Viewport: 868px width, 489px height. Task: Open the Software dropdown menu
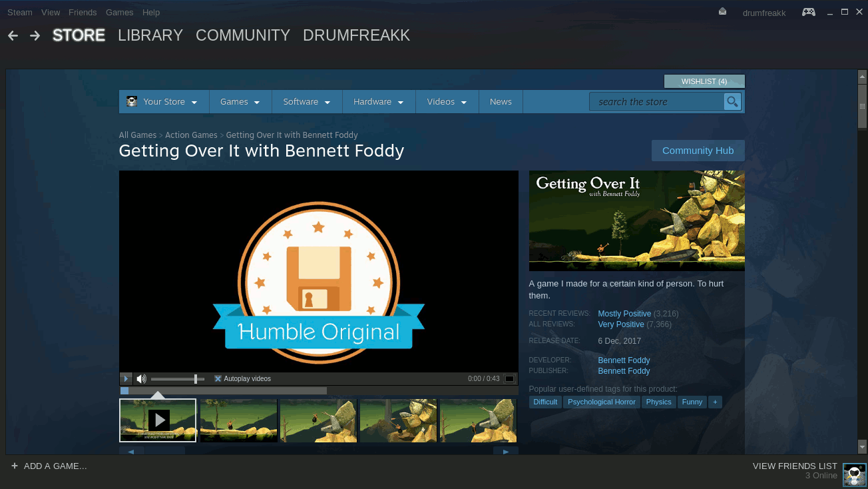306,101
